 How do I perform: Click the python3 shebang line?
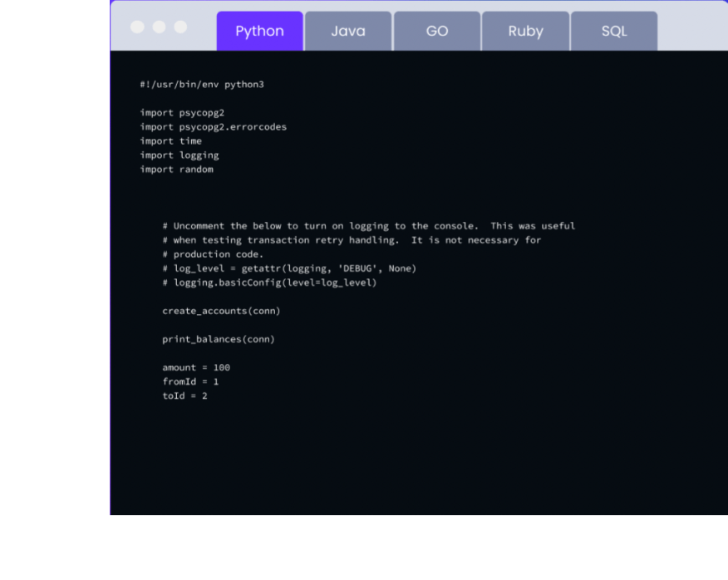click(201, 85)
